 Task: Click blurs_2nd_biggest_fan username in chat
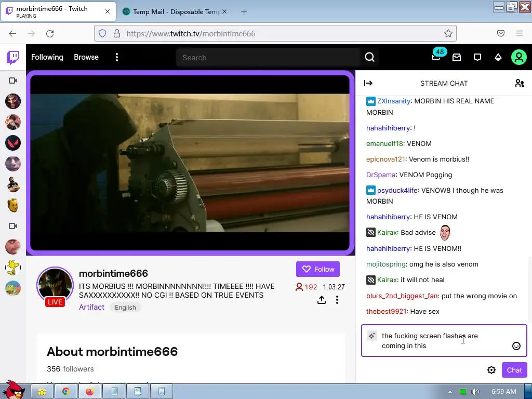402,296
